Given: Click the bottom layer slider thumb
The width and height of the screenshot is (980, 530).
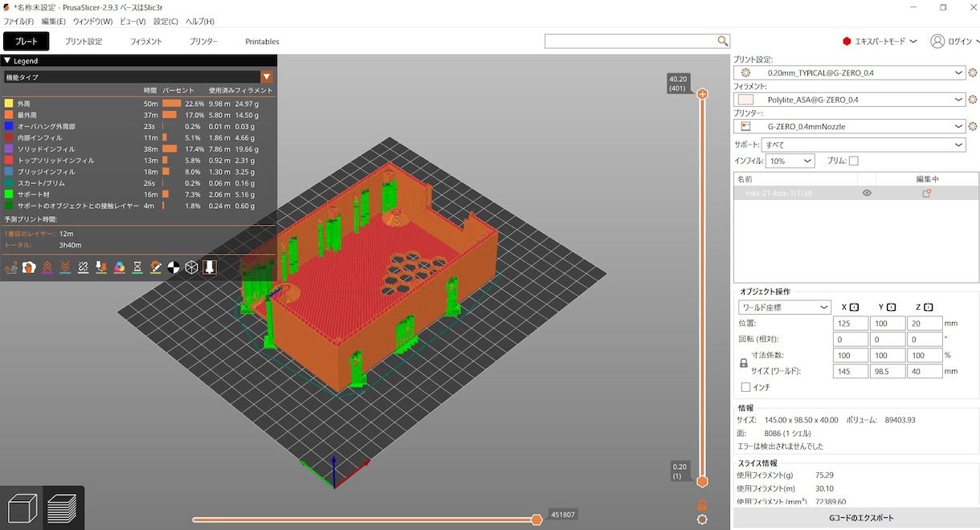Looking at the screenshot, I should click(702, 482).
